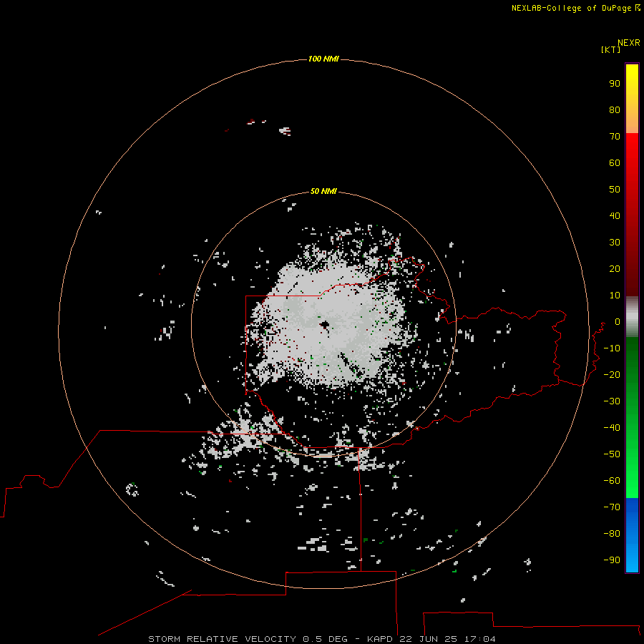Click the positive 30 knot scale label
The width and height of the screenshot is (644, 644).
point(615,243)
